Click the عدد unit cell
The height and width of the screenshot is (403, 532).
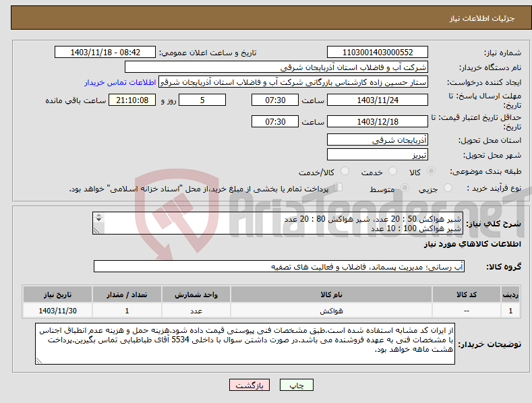pos(196,311)
